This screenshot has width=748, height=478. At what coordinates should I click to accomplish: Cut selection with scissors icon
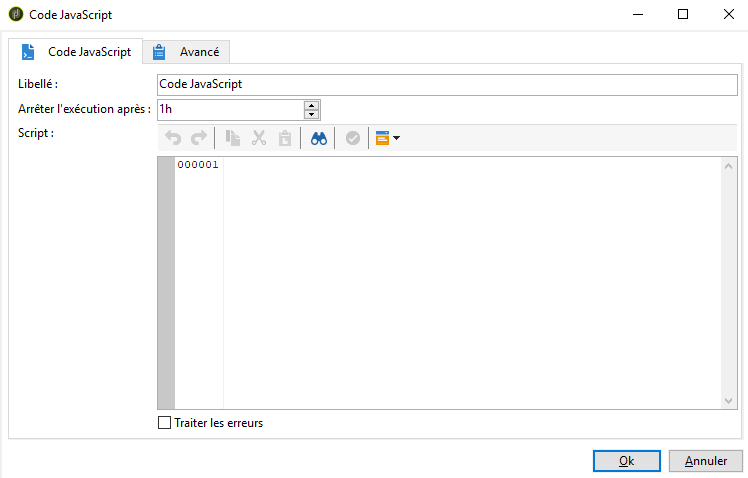pos(259,138)
